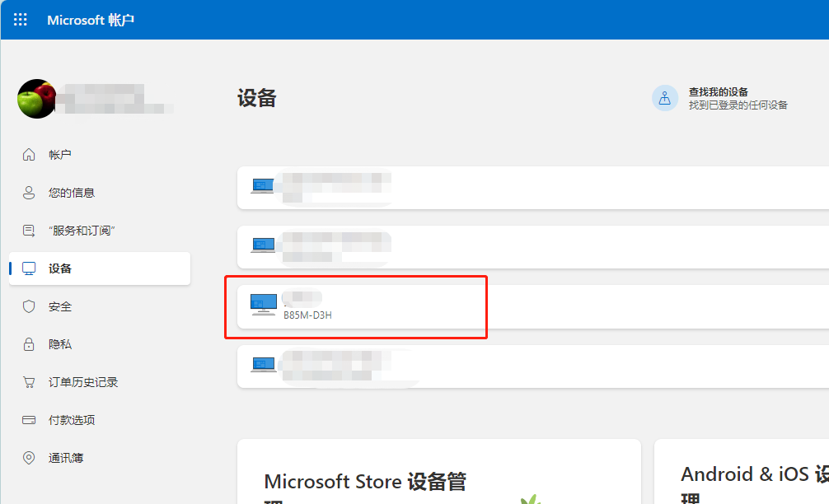Click the location pin icon beside 通讯簿
Viewport: 829px width, 504px height.
click(29, 458)
